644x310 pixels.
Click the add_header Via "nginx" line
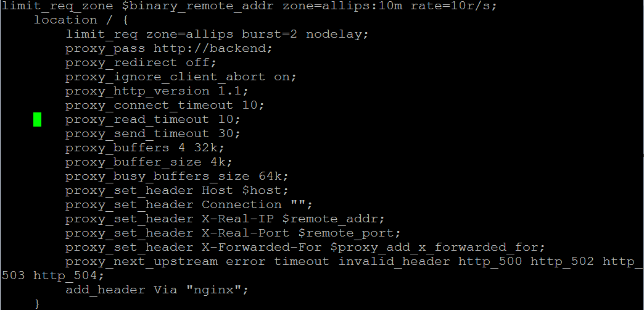point(157,290)
